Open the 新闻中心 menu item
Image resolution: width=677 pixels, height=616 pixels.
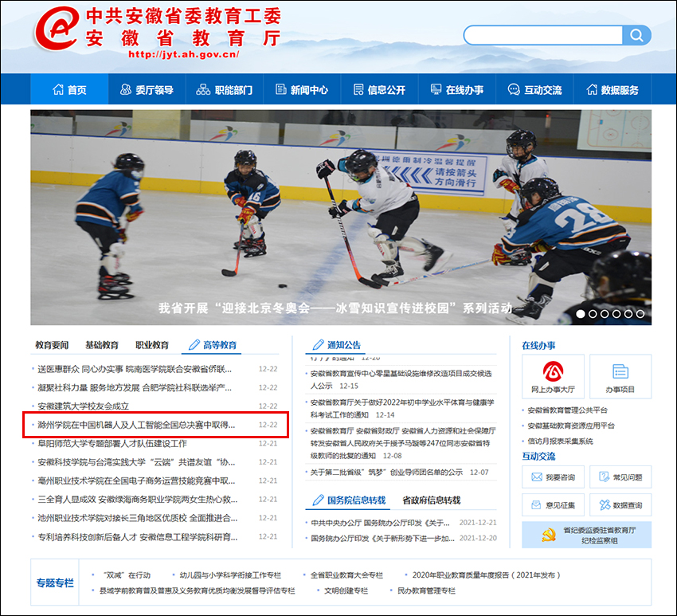click(x=302, y=89)
